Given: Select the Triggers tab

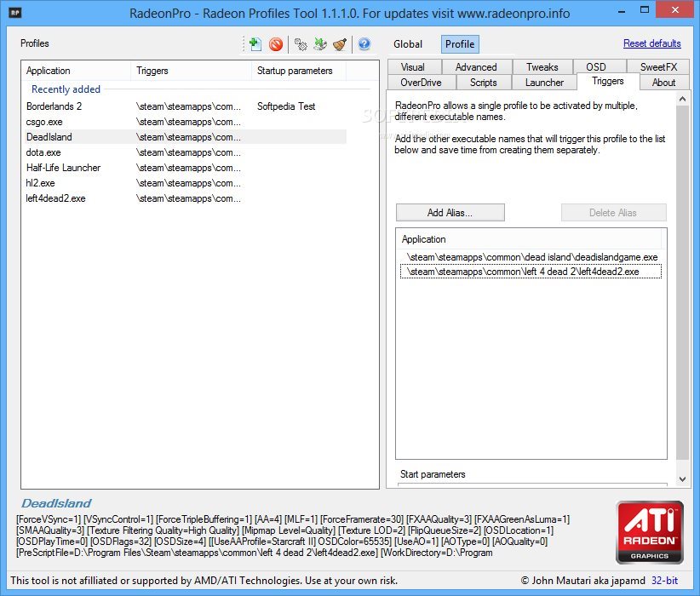Looking at the screenshot, I should pos(607,81).
